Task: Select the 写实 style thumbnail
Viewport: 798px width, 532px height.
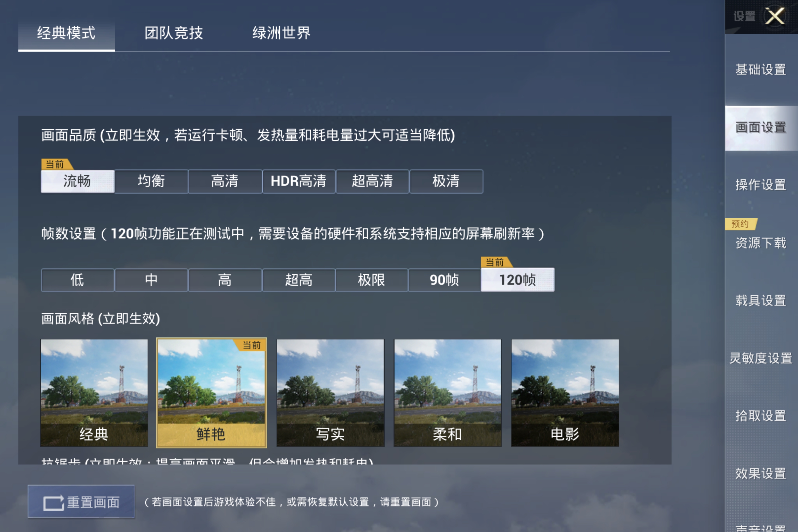Action: click(x=330, y=393)
